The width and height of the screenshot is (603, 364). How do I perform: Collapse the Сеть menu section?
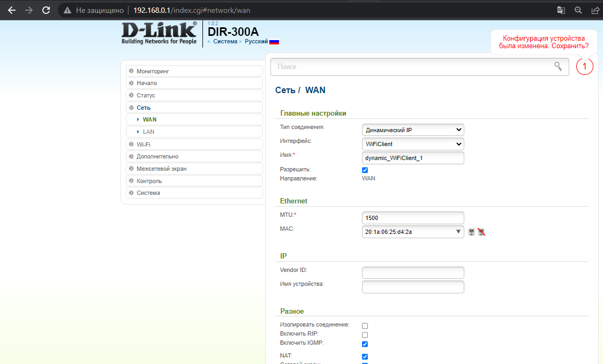[194, 108]
